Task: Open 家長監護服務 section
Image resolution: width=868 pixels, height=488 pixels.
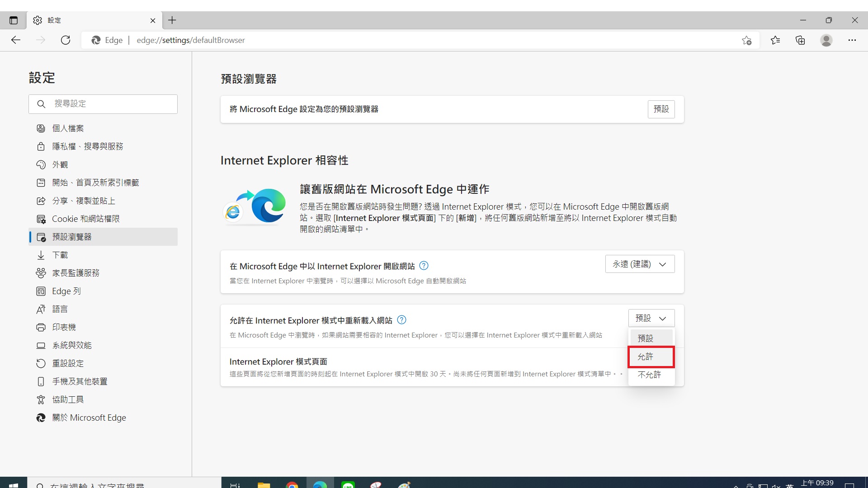Action: [x=104, y=273]
